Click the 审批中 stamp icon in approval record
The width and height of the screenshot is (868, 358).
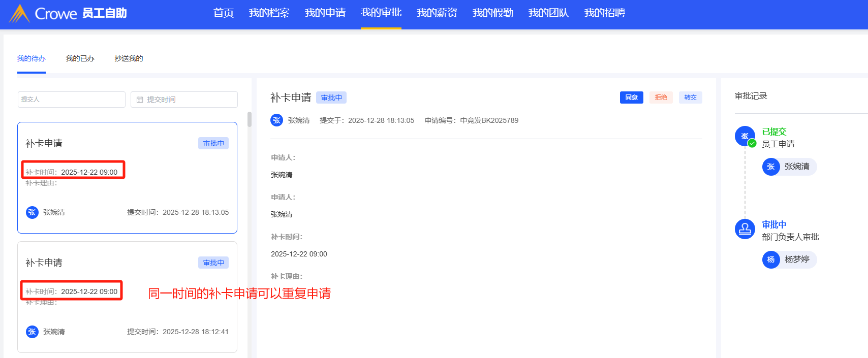(745, 229)
